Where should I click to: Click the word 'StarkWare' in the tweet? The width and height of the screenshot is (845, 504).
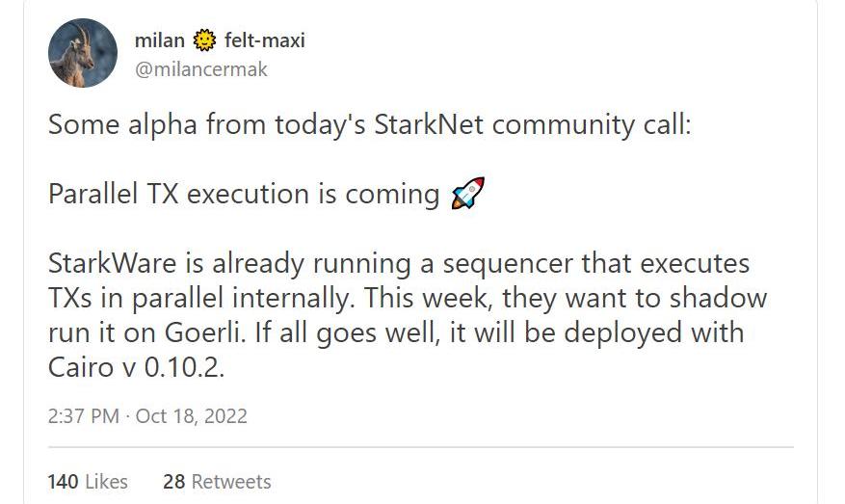tap(112, 264)
